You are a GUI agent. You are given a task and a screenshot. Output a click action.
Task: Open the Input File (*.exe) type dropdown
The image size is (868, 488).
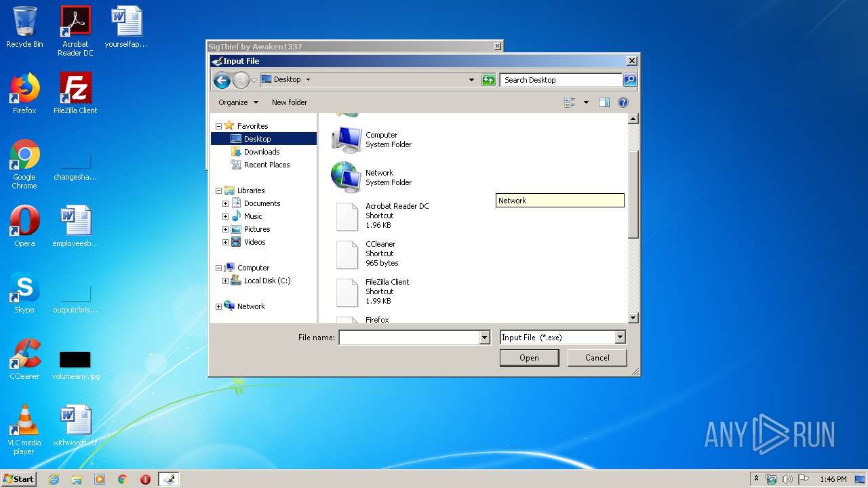pyautogui.click(x=620, y=337)
